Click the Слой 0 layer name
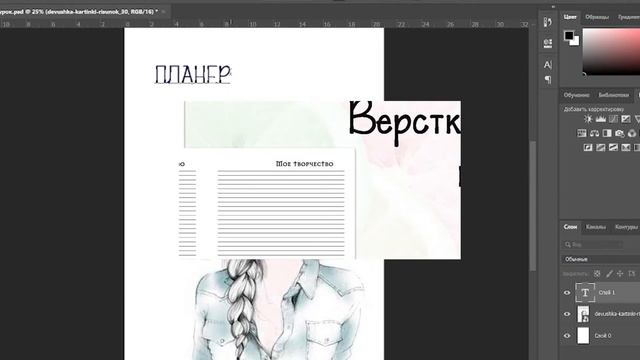The height and width of the screenshot is (360, 640). [x=603, y=336]
